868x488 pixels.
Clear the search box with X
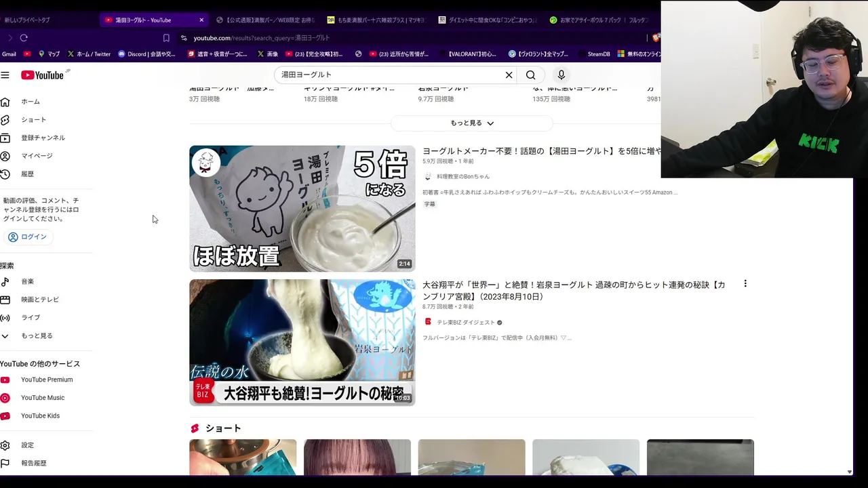pyautogui.click(x=509, y=75)
